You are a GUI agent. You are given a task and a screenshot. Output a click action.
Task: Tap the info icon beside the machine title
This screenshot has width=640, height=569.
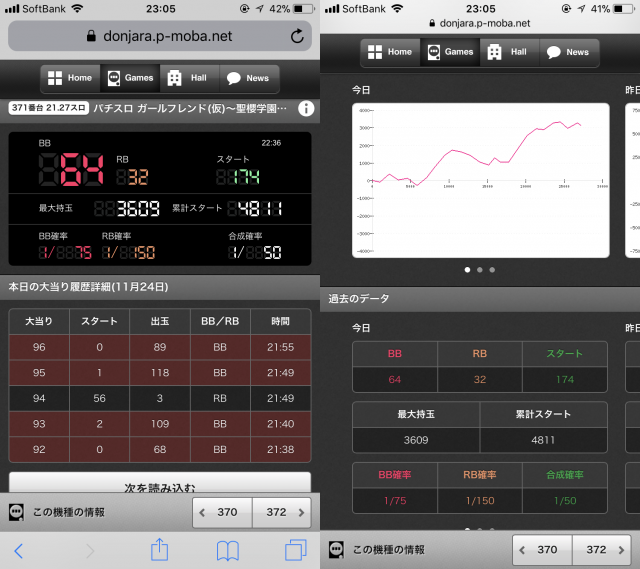[306, 108]
